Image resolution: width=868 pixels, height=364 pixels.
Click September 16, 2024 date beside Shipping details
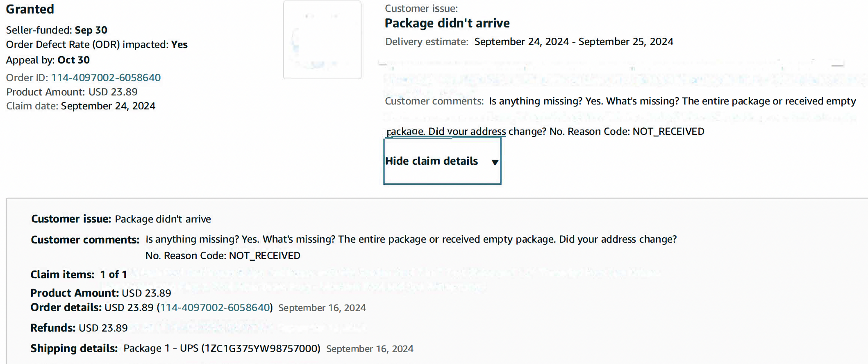coord(370,349)
